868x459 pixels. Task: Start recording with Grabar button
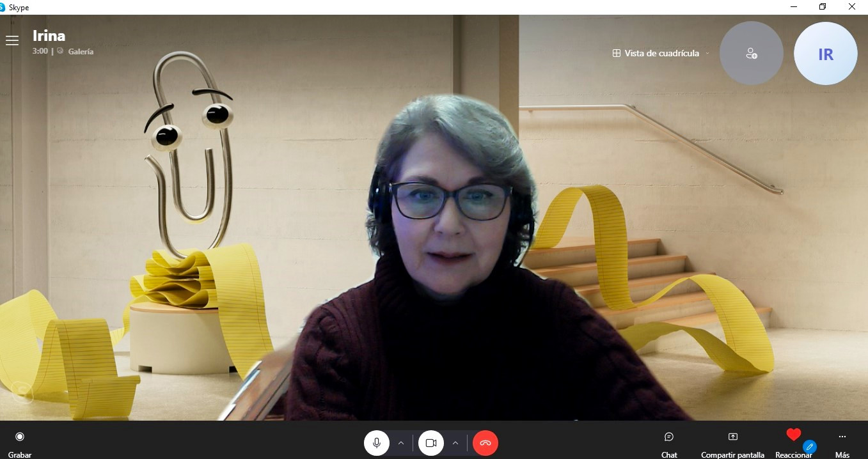20,444
